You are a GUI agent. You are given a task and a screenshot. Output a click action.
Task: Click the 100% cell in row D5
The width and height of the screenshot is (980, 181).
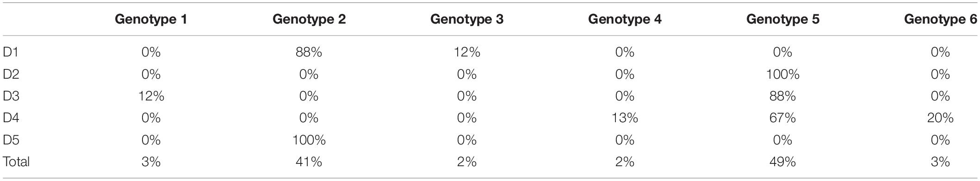point(309,140)
